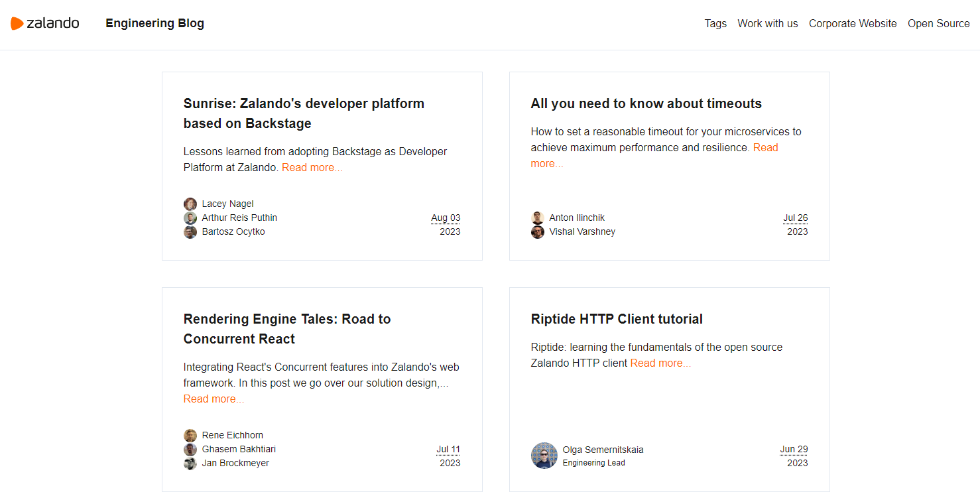Open the Open Source nav link

pyautogui.click(x=939, y=23)
